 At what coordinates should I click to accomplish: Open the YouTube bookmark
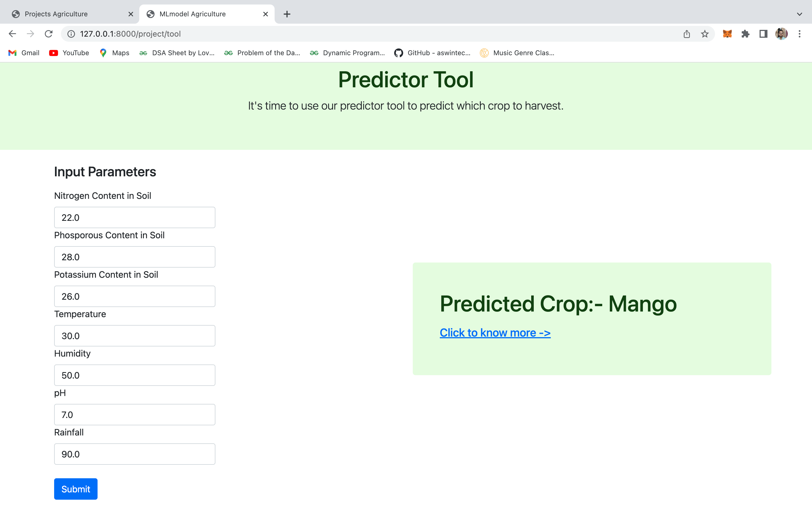69,53
